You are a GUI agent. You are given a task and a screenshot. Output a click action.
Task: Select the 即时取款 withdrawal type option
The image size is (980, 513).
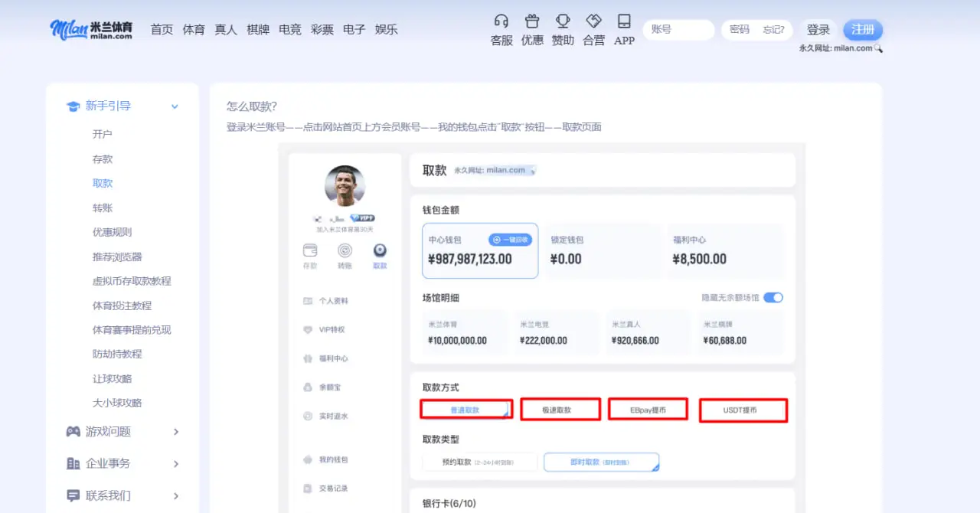(601, 462)
